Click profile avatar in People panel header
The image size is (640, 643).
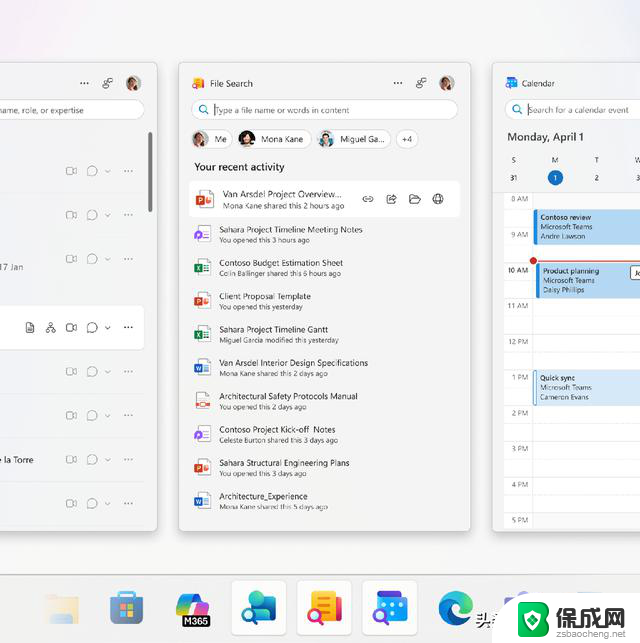133,83
